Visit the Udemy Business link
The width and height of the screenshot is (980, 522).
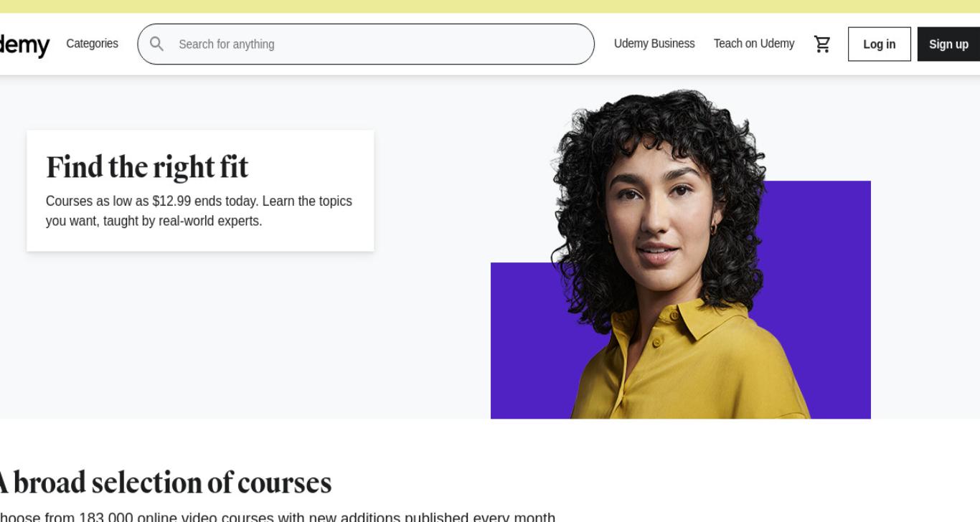coord(654,44)
